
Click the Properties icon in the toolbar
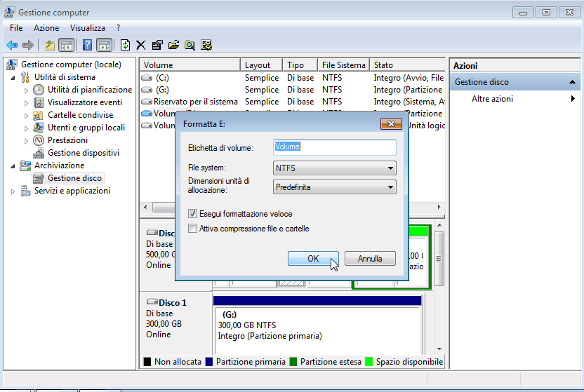click(x=157, y=45)
